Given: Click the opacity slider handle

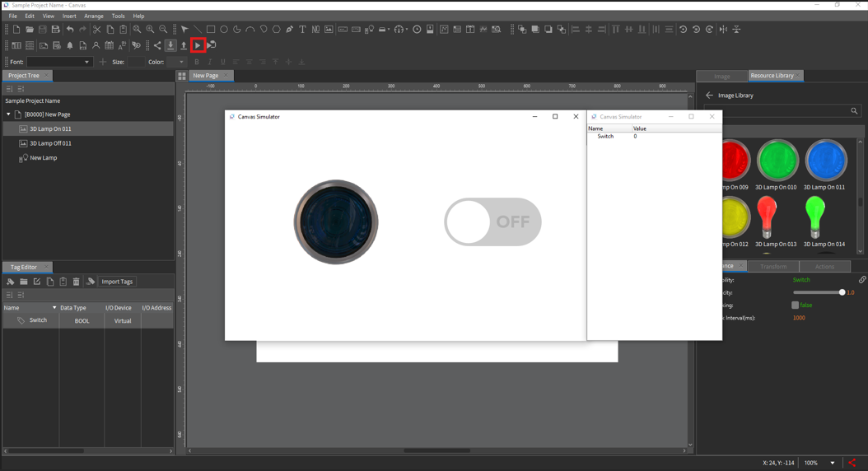Looking at the screenshot, I should point(842,292).
